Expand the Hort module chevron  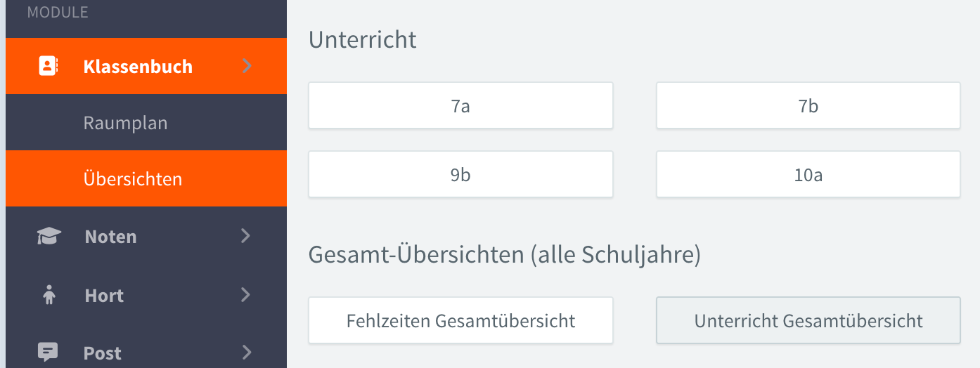[245, 295]
